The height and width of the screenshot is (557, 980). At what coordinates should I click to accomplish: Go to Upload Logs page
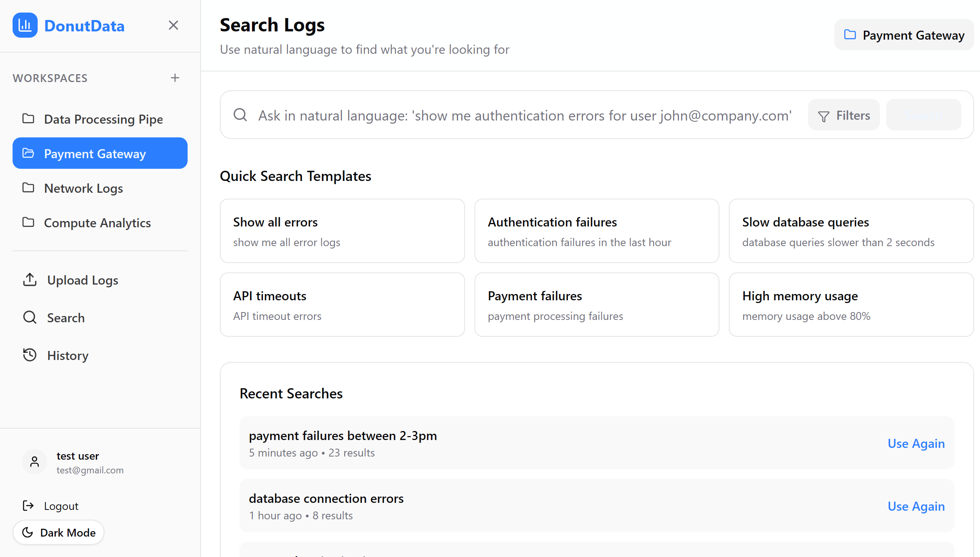82,280
